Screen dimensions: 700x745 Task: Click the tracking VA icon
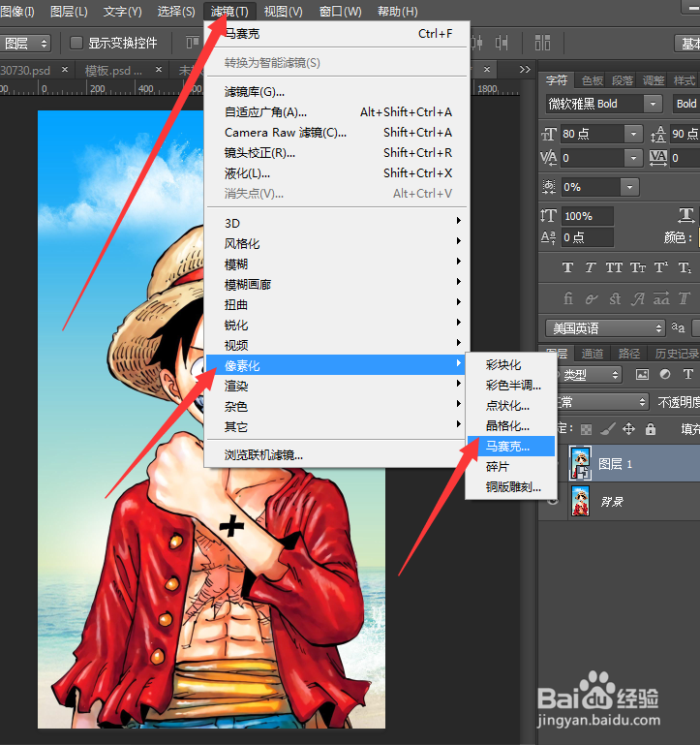coord(658,158)
